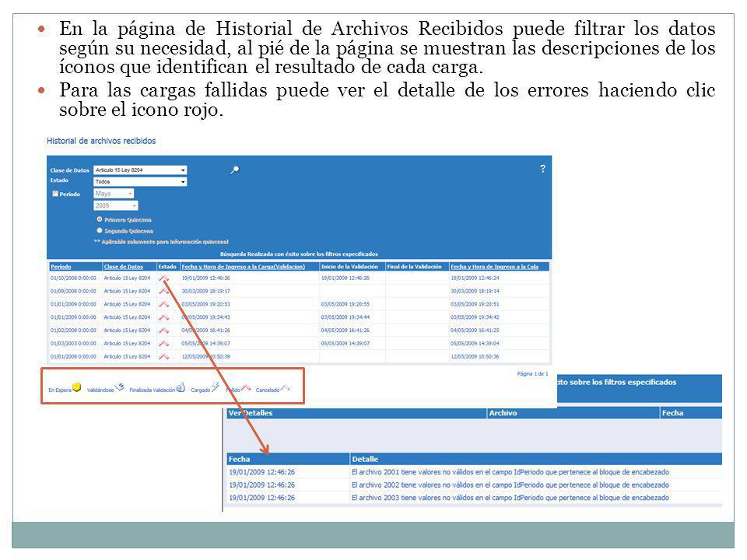Viewport: 747px width, 560px height.
Task: Click failed status icon for 01/03/2003 row
Action: click(164, 343)
